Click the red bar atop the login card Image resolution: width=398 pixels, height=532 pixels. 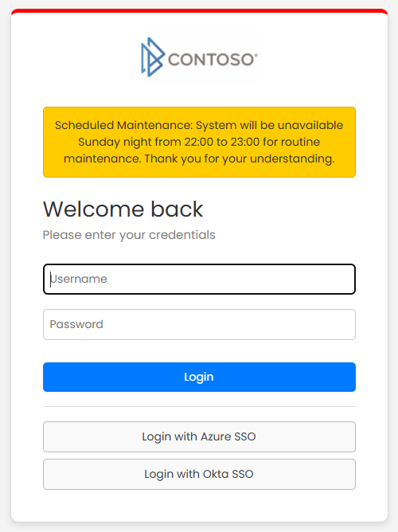pyautogui.click(x=199, y=11)
